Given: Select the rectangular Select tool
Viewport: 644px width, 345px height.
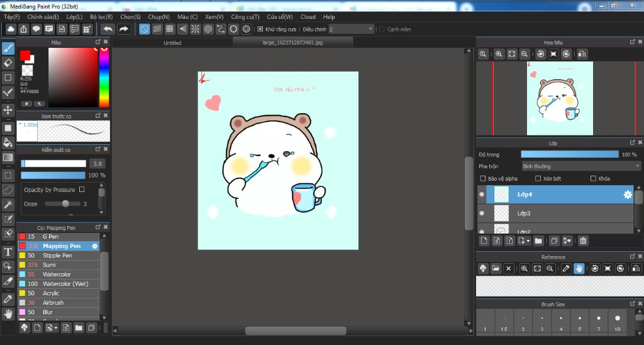Looking at the screenshot, I should [x=8, y=176].
